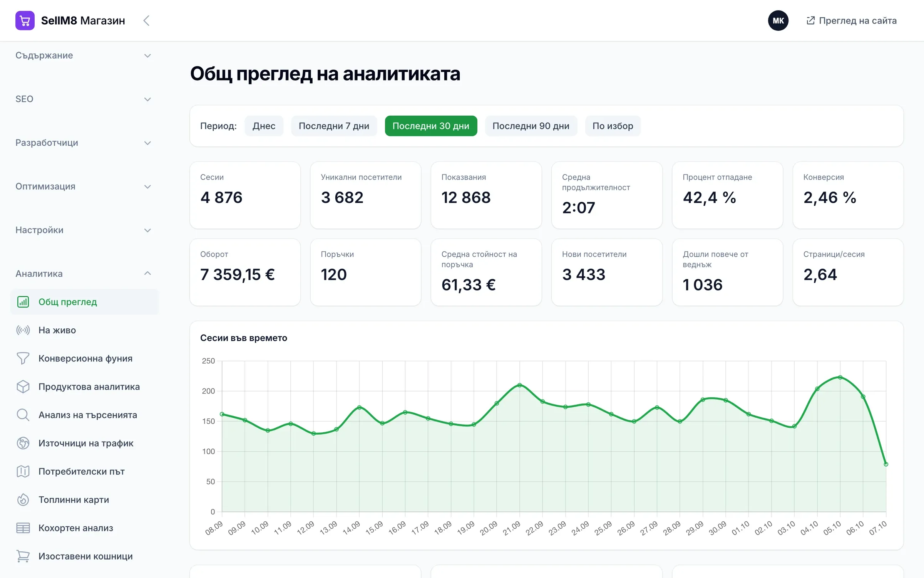The width and height of the screenshot is (924, 578).
Task: Click the Сесии във времето chart title
Action: tap(244, 338)
